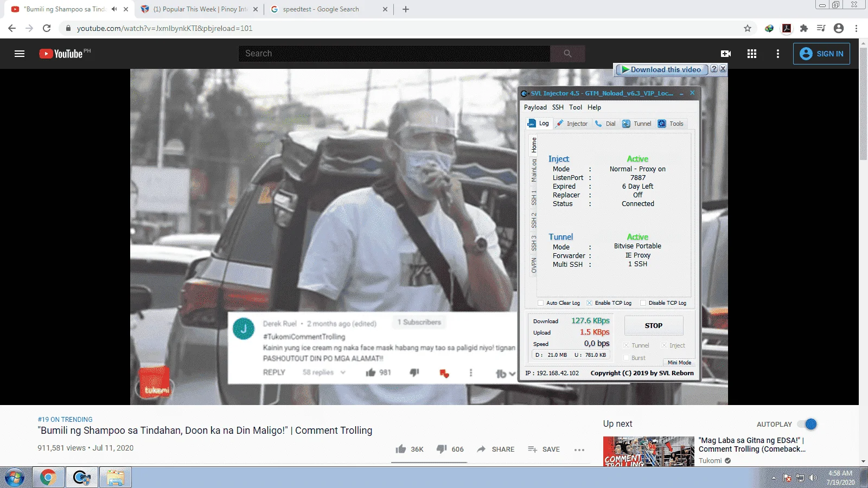Open the Tukomi channel link in Up next
The image size is (868, 488).
[x=710, y=461]
